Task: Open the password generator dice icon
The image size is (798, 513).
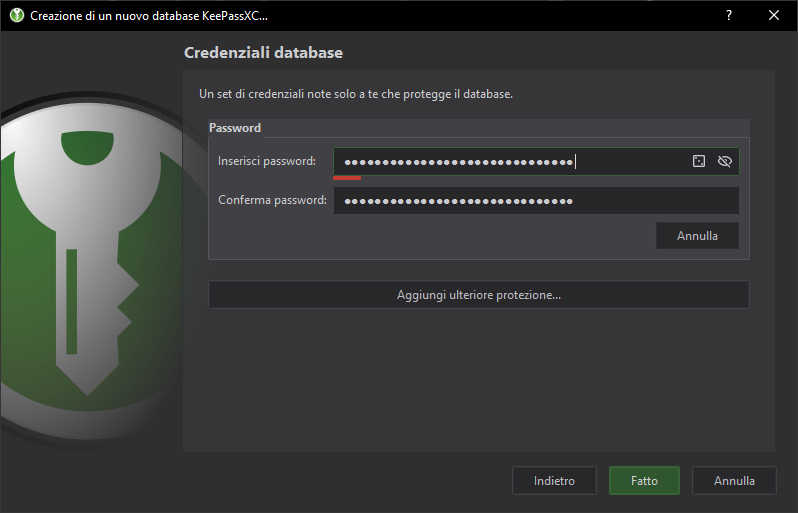Action: coord(699,161)
